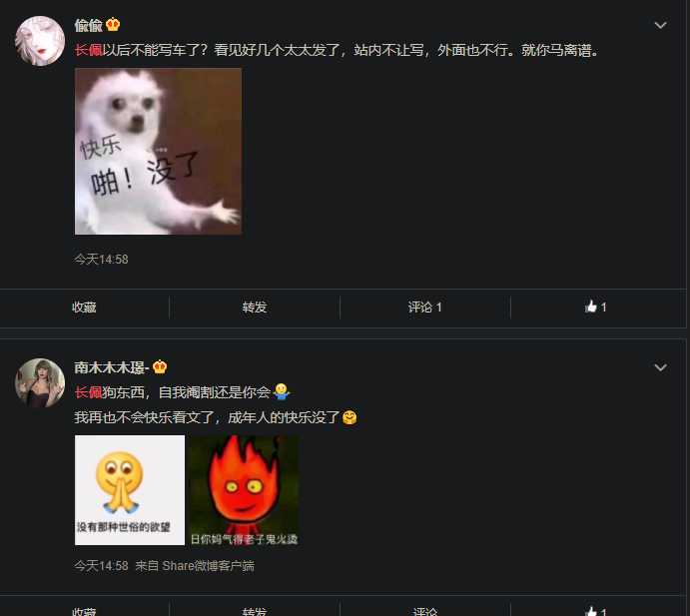690x616 pixels.
Task: Click the crown badge beside the first username
Action: pos(113,25)
